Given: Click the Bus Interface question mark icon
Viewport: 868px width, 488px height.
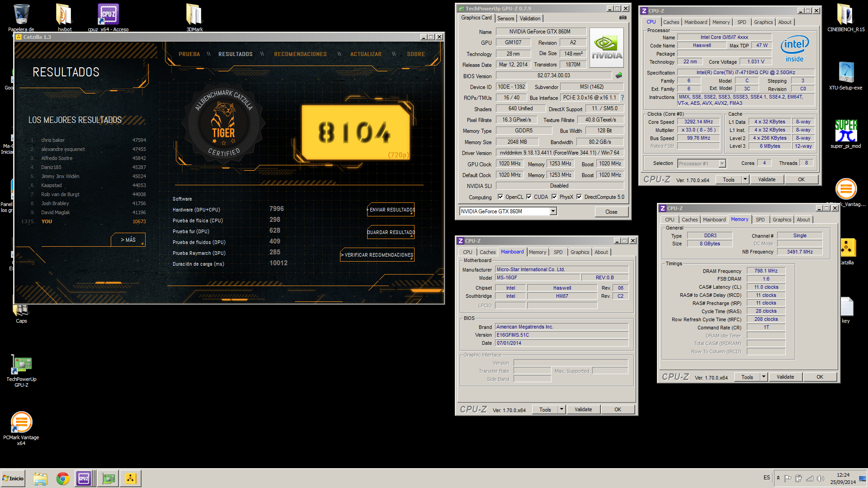Looking at the screenshot, I should point(623,98).
